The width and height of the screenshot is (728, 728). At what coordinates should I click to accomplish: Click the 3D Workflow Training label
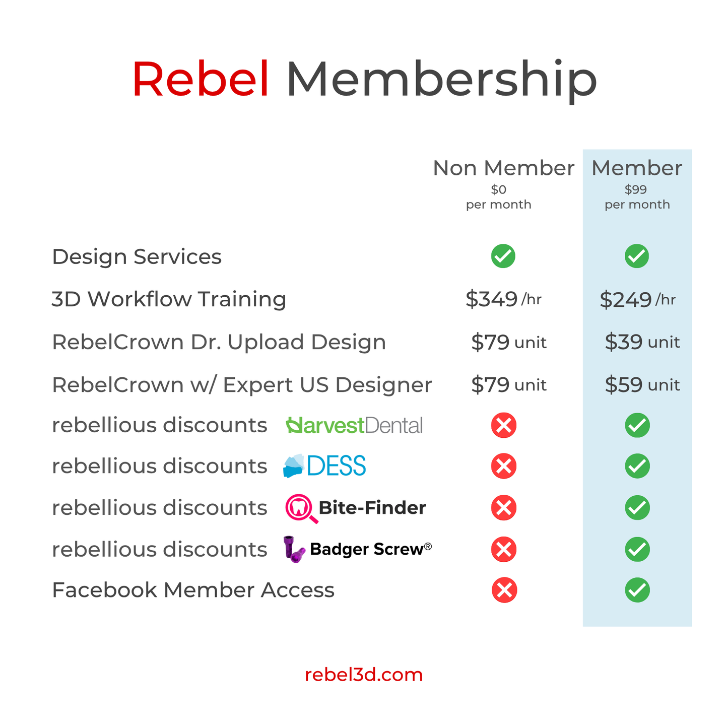coord(169,299)
